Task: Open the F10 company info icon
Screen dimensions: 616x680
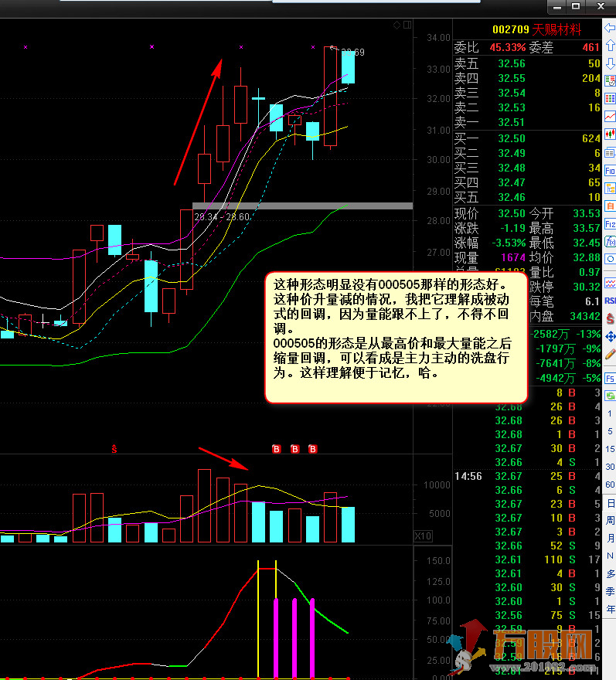Action: coord(610,171)
